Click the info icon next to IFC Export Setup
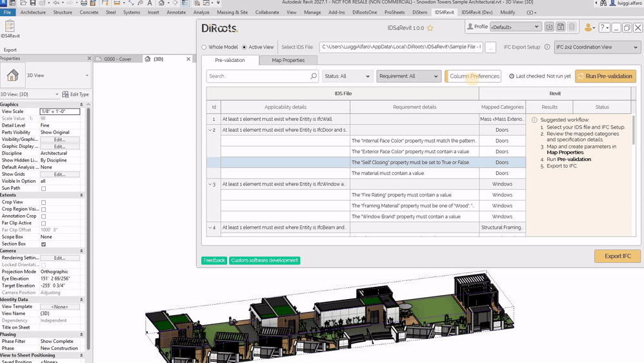This screenshot has width=644, height=363. (x=547, y=47)
